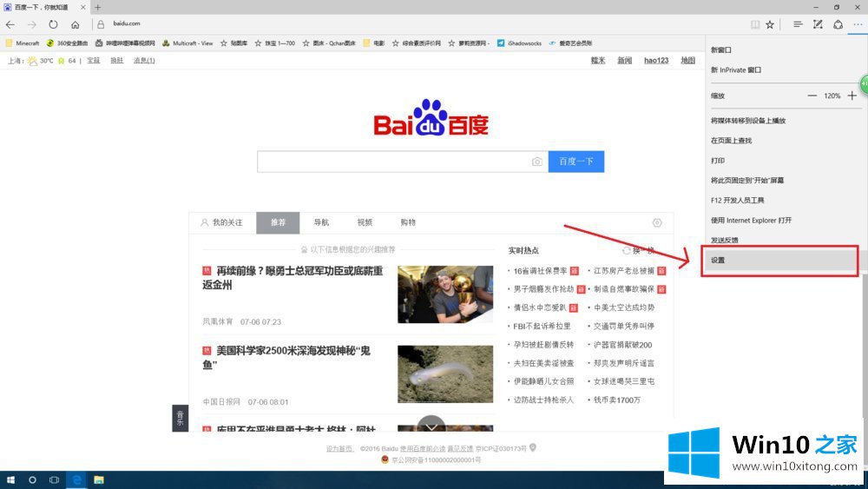The height and width of the screenshot is (489, 868).
Task: Switch to the 导航 tab
Action: 321,222
